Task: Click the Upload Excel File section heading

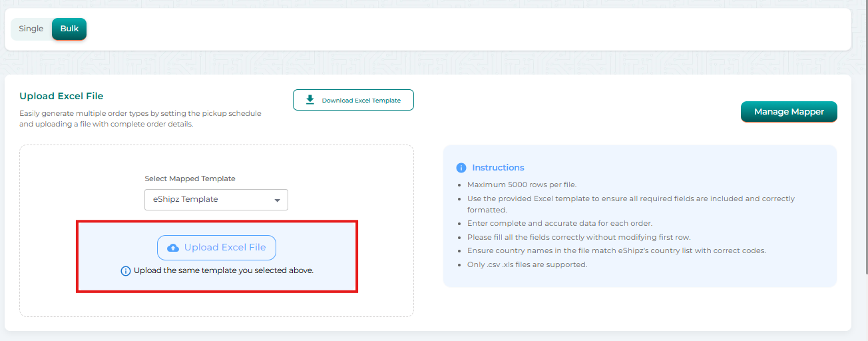Action: coord(61,97)
